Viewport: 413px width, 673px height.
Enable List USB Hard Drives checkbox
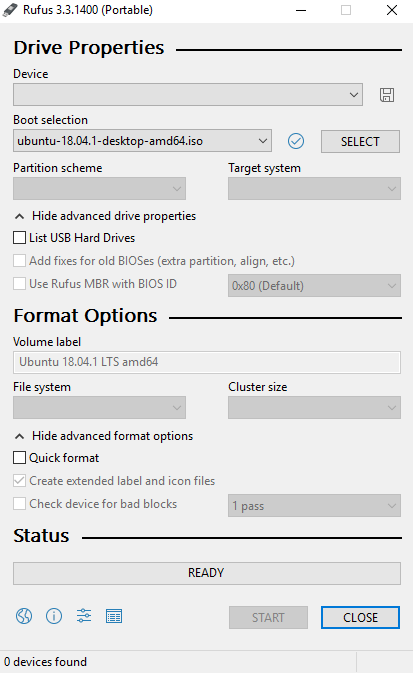point(19,238)
